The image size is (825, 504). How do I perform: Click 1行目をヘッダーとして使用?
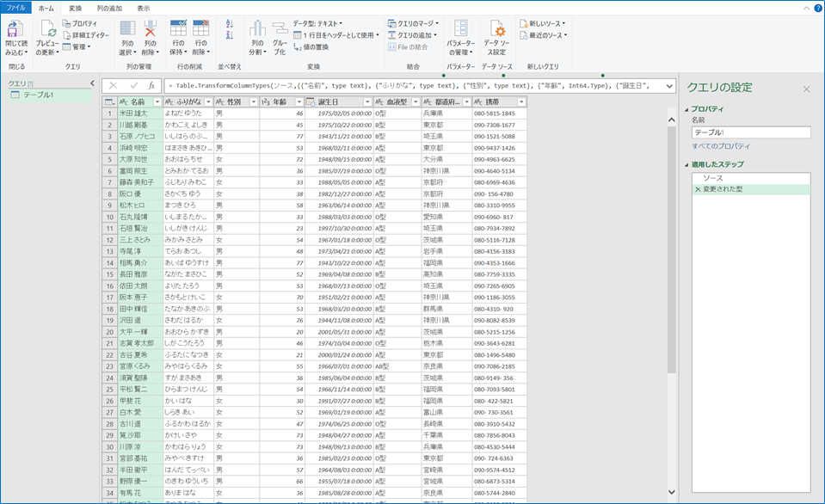(x=336, y=35)
